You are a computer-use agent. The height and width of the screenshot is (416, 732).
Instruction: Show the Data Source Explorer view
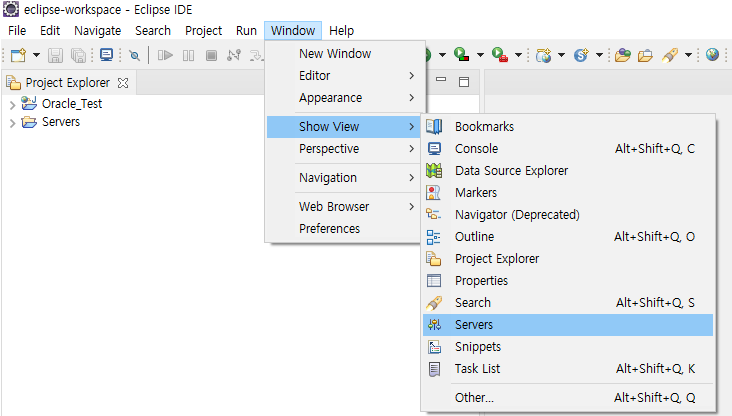coord(568,170)
